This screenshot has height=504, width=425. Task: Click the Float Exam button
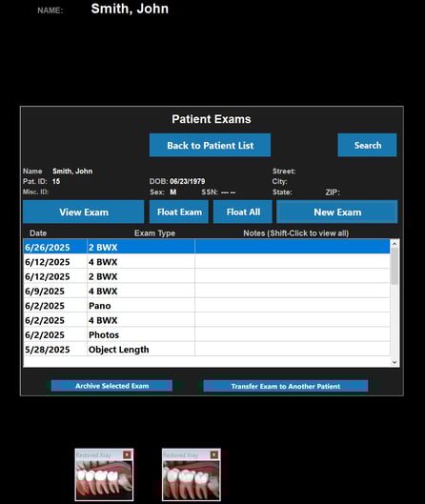[179, 212]
